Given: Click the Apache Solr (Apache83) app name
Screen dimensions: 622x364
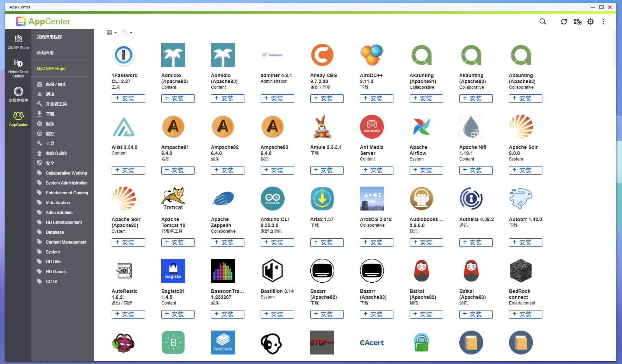Looking at the screenshot, I should 126,222.
